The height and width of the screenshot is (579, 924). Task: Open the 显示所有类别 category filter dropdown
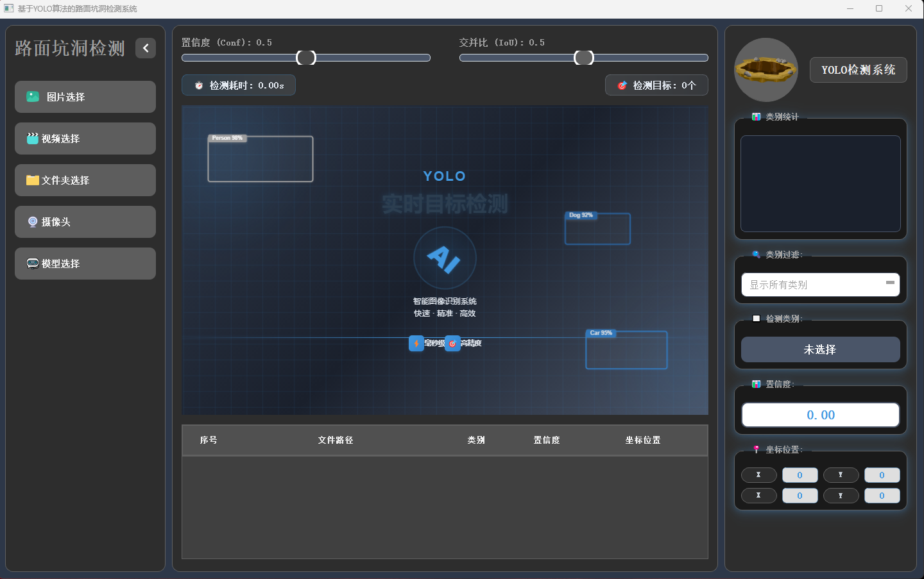(821, 285)
